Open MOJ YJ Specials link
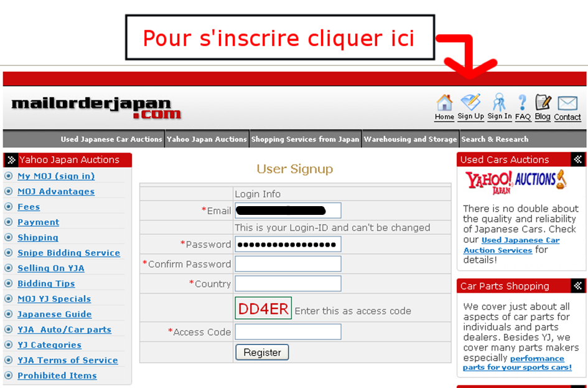588x388 pixels. [x=54, y=299]
